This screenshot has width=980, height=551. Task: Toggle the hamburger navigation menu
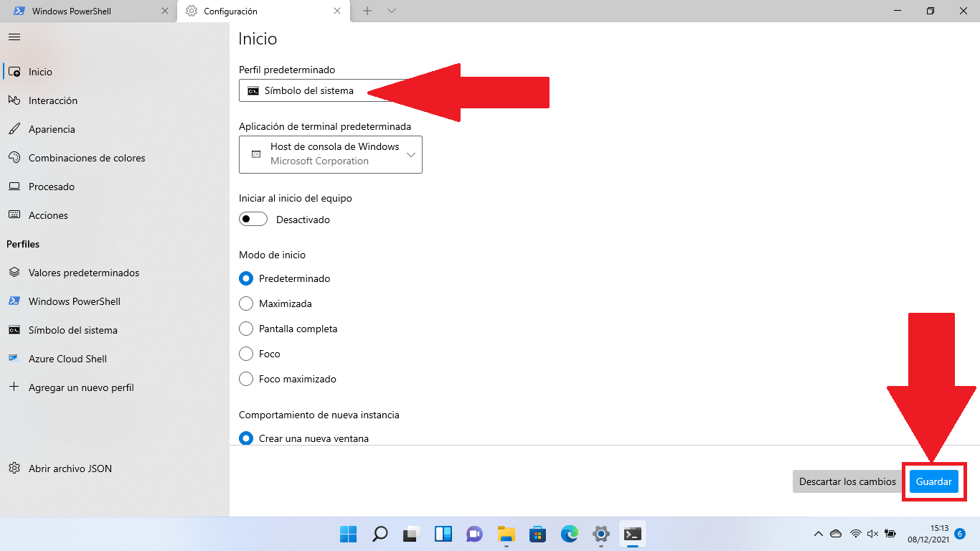tap(14, 37)
